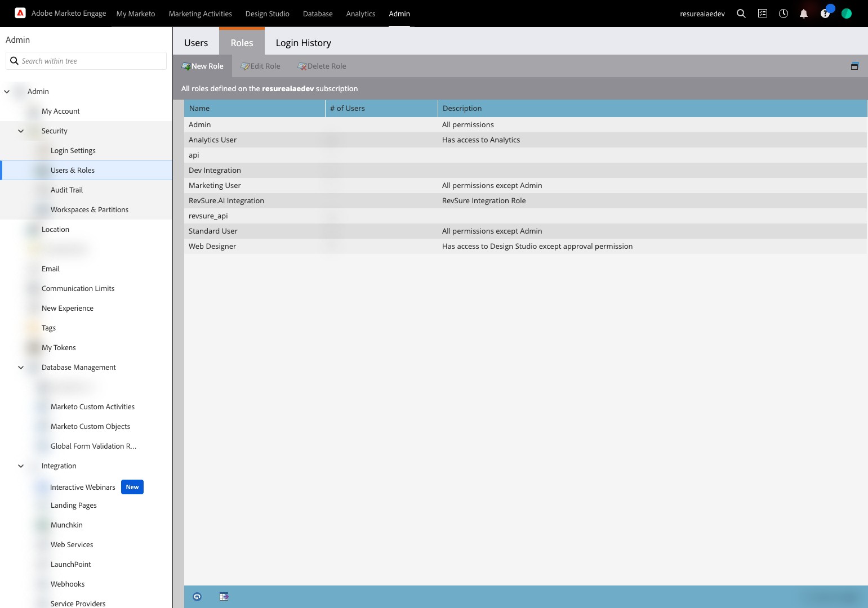Select the Dev Integration role row

pyautogui.click(x=526, y=170)
